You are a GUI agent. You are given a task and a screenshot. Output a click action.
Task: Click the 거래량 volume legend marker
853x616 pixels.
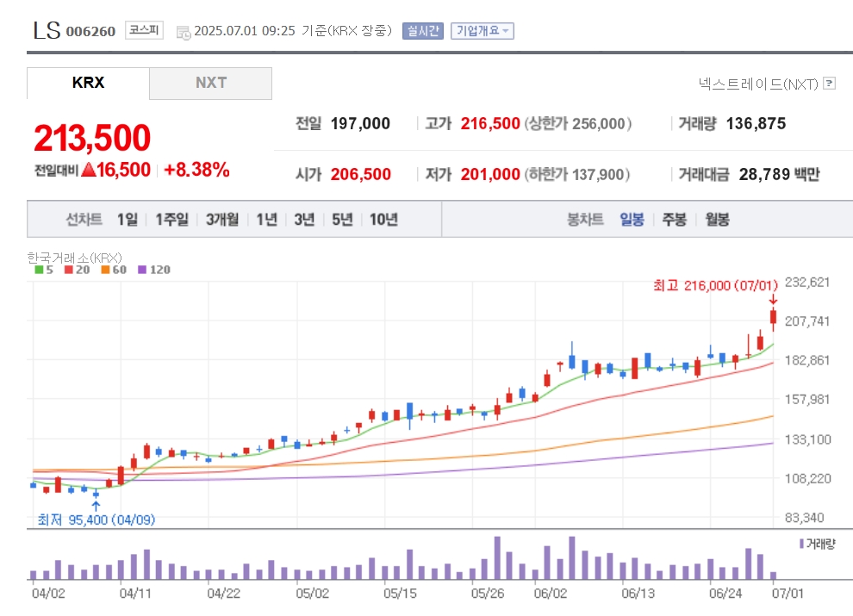pos(817,544)
